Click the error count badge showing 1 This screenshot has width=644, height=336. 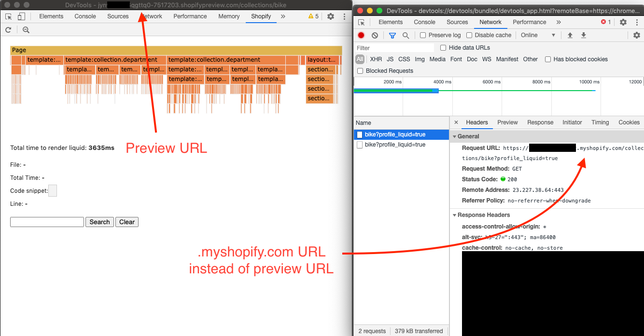click(x=605, y=22)
